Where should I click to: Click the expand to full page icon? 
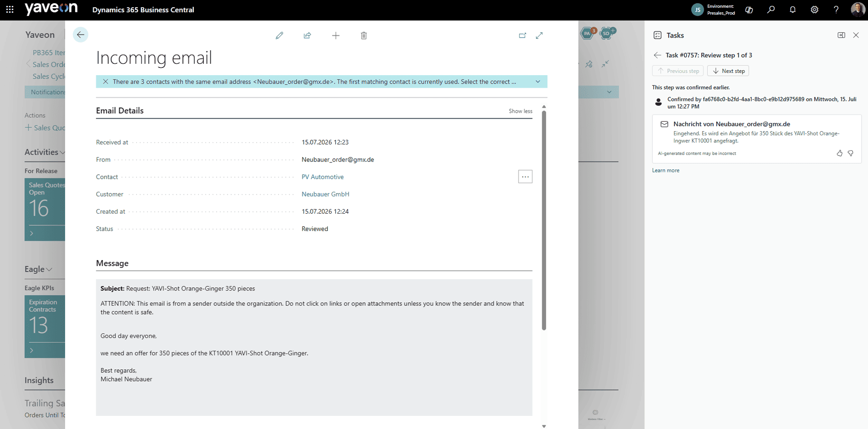click(539, 35)
